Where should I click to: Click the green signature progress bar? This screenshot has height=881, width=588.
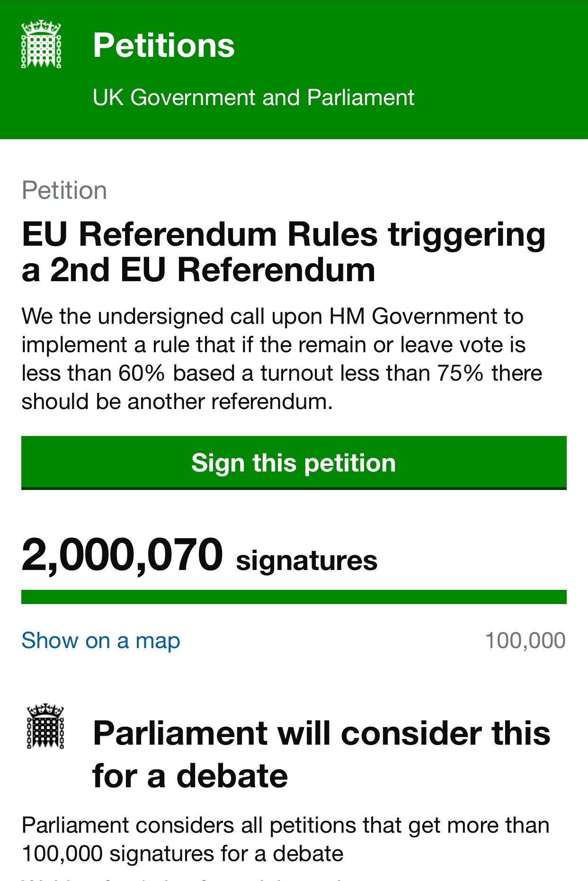coord(294,596)
